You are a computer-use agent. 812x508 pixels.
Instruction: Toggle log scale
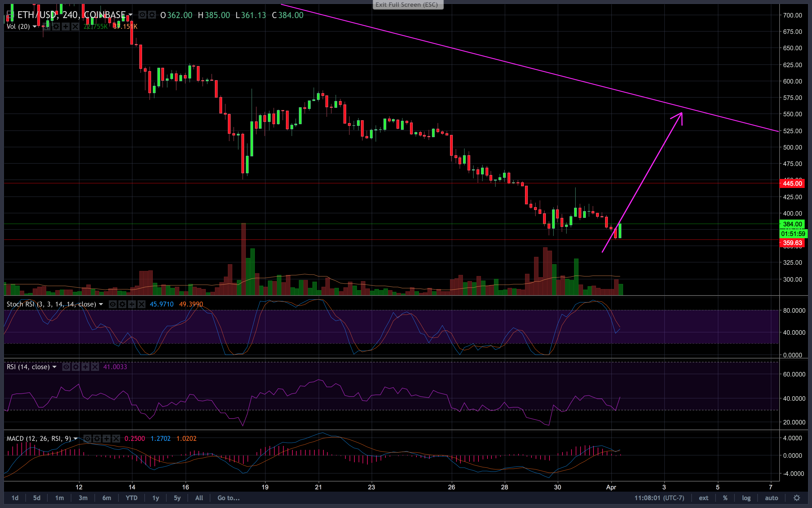[746, 498]
